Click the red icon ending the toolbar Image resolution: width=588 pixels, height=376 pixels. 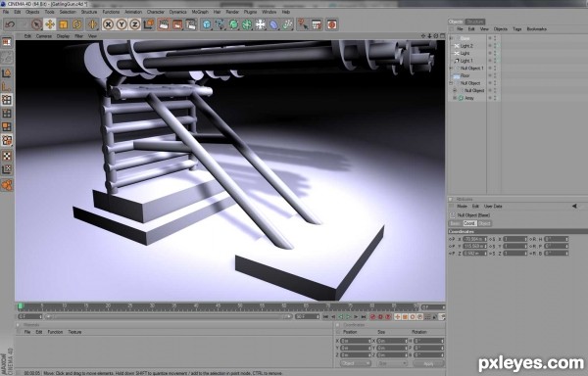click(x=331, y=24)
